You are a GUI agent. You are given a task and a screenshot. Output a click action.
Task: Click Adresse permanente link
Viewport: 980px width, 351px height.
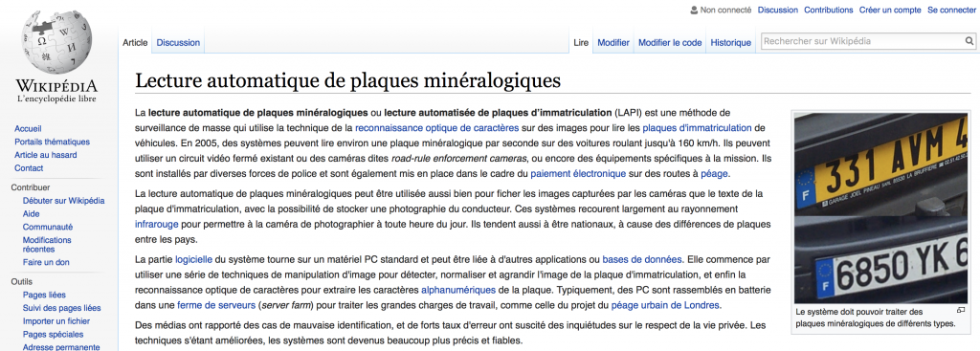click(x=61, y=347)
